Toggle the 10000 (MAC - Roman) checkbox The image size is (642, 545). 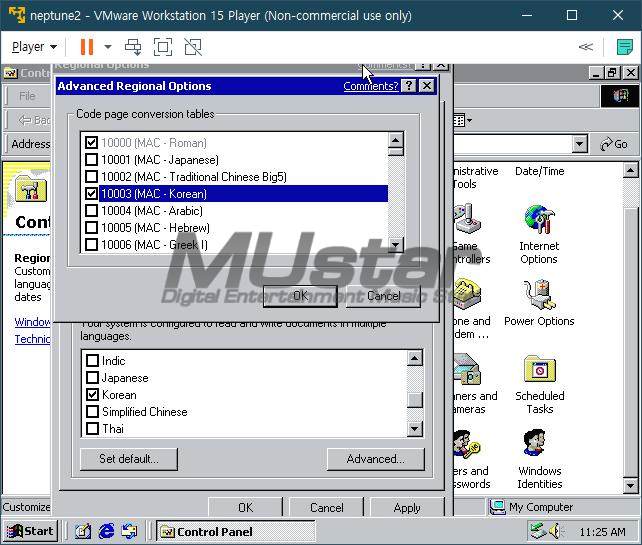click(91, 142)
